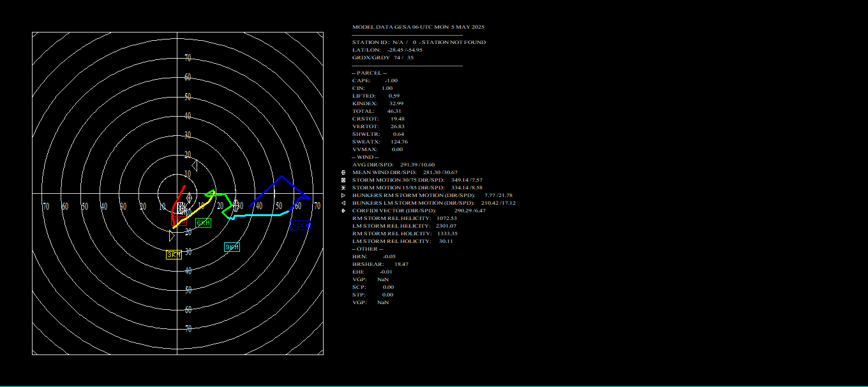Image resolution: width=868 pixels, height=387 pixels.
Task: Click the blue 12KM height label
Action: point(301,226)
